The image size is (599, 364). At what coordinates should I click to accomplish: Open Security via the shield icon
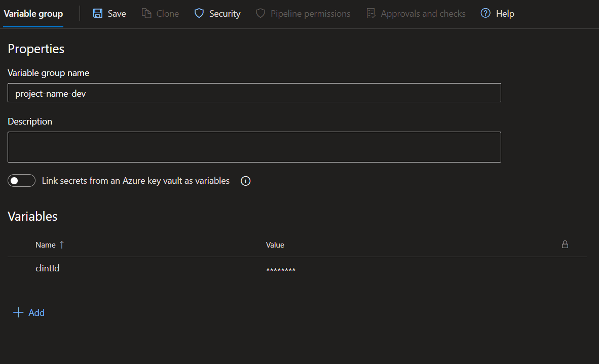(199, 14)
